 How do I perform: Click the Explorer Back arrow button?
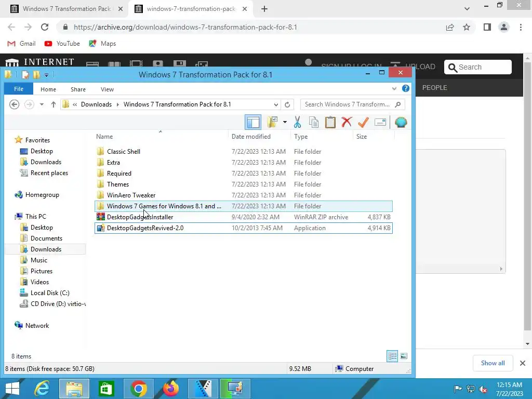(14, 104)
